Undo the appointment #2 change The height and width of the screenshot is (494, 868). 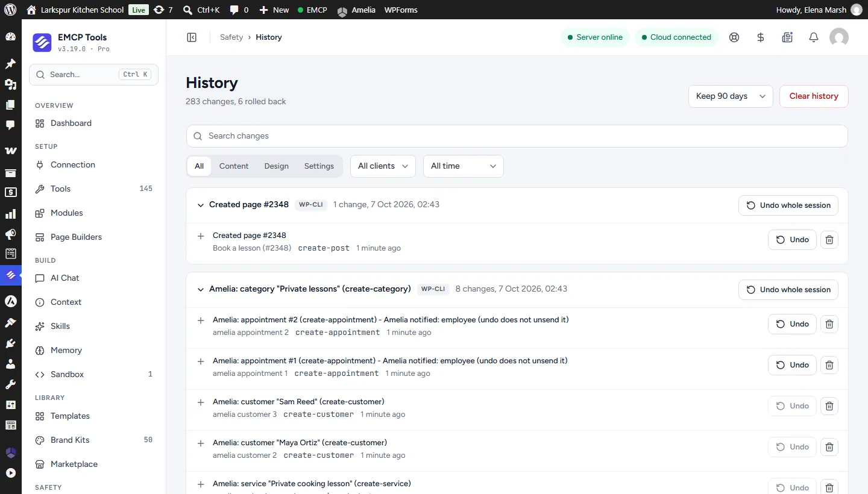point(792,324)
